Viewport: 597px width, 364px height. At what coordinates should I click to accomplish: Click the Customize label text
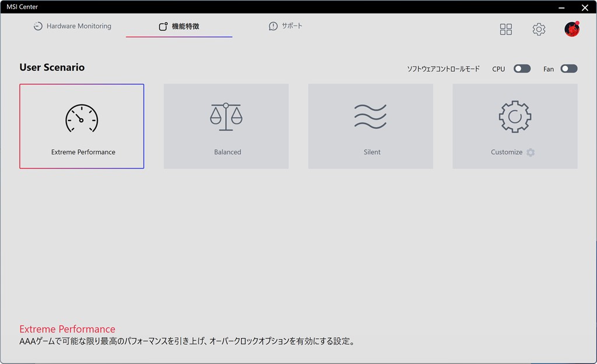point(506,152)
